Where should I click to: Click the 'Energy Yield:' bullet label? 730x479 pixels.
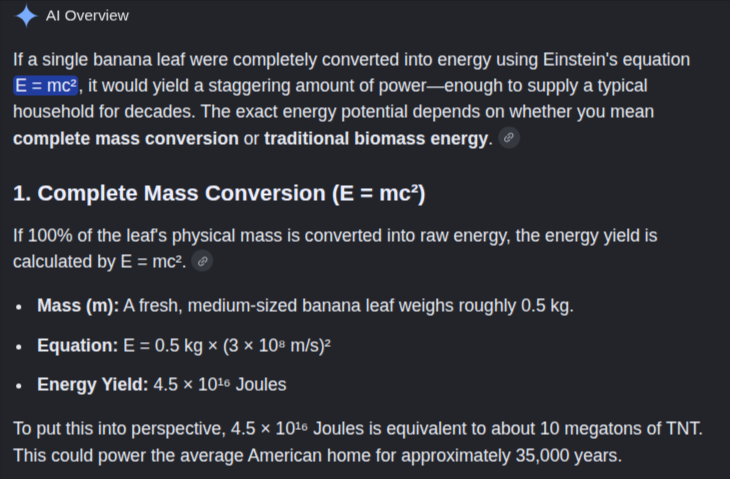point(93,385)
